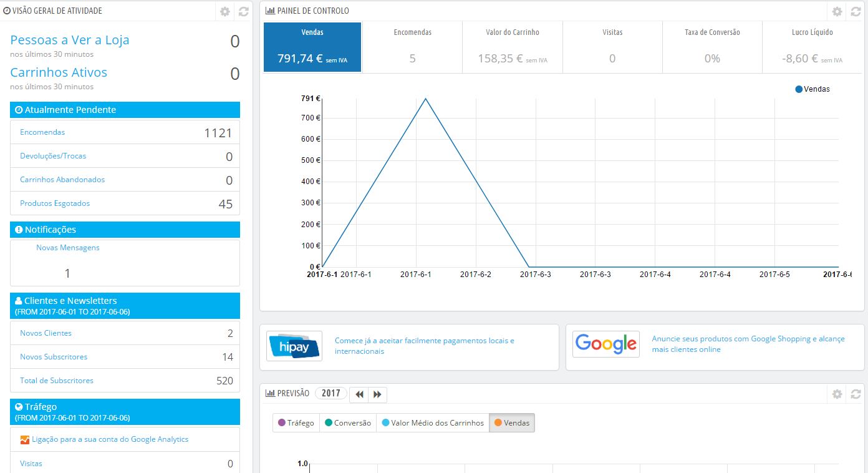Click Atualmente Pendente section header
Viewport: 868px width, 473px height.
[x=125, y=110]
